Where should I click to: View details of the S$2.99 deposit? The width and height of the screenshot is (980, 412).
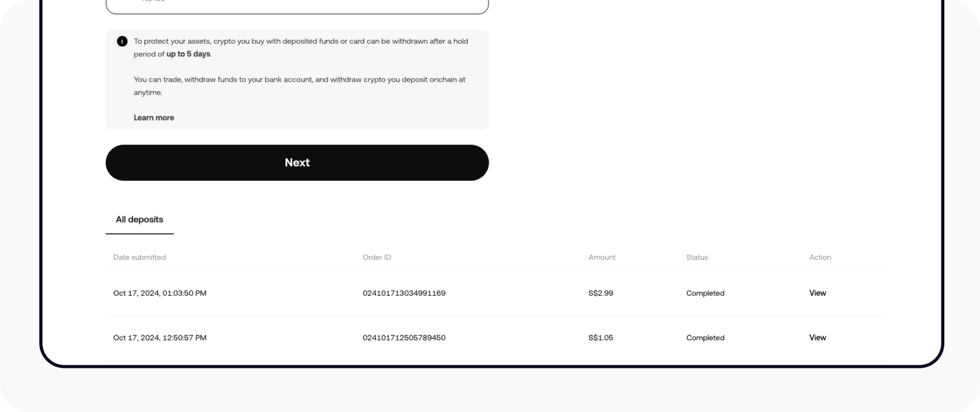click(818, 293)
